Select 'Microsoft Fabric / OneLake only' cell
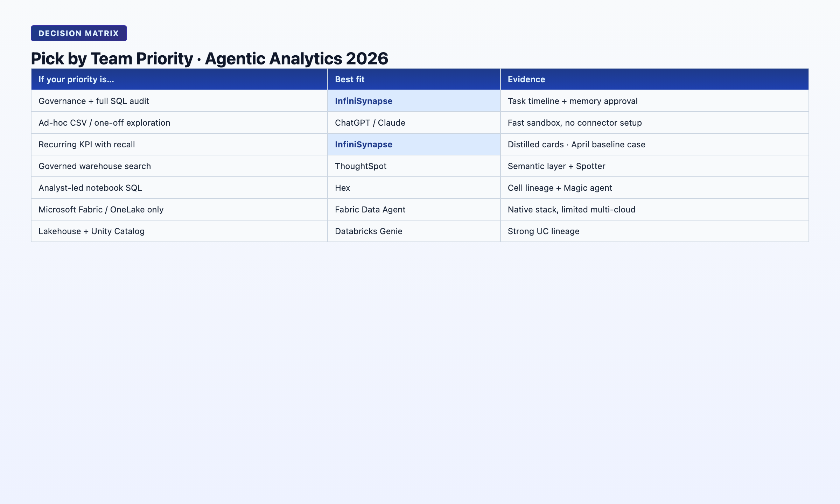 pos(179,209)
